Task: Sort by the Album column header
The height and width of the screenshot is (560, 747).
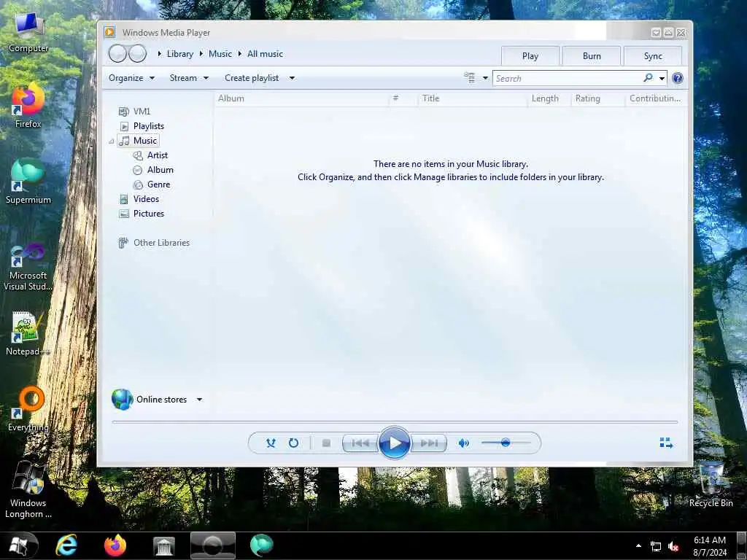Action: click(301, 98)
